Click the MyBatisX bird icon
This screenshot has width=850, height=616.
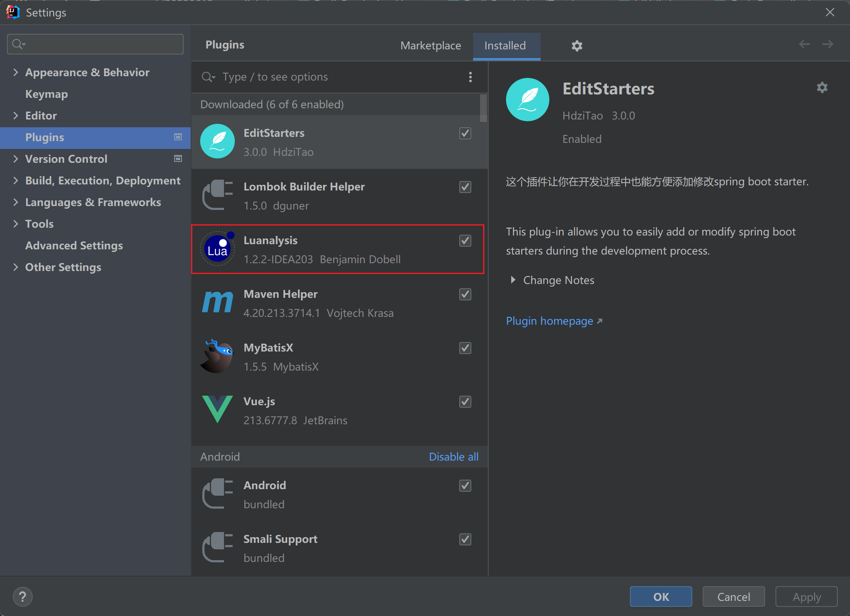click(217, 356)
